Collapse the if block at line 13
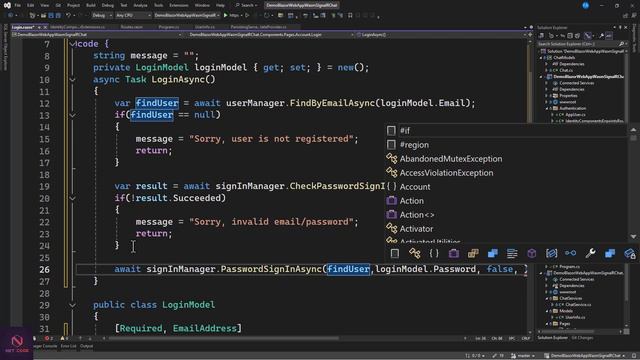Image resolution: width=640 pixels, height=360 pixels. click(72, 115)
